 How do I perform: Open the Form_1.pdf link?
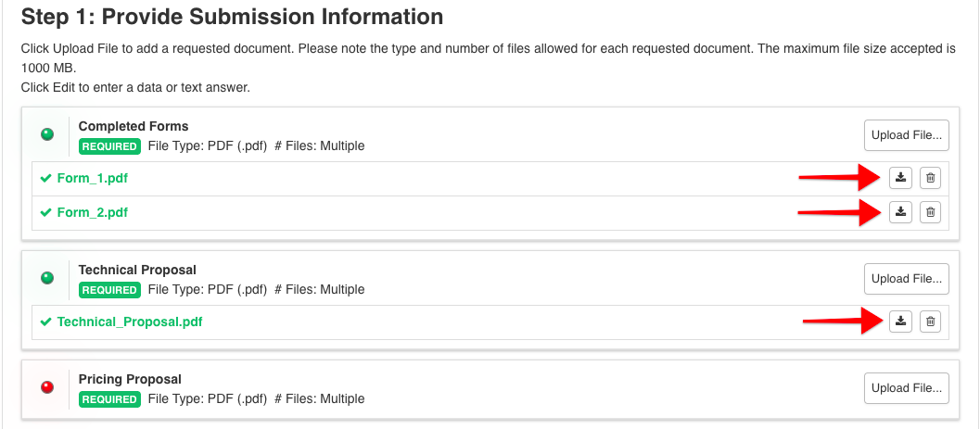pos(93,178)
